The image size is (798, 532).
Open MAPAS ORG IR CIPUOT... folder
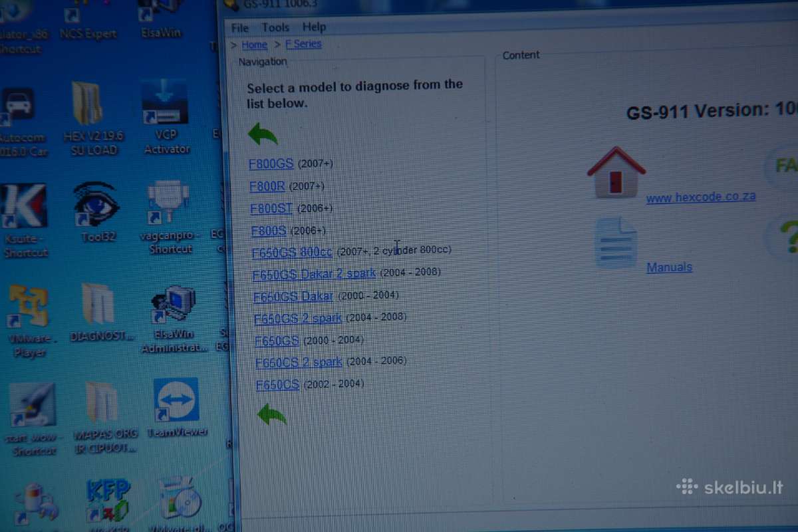click(105, 418)
